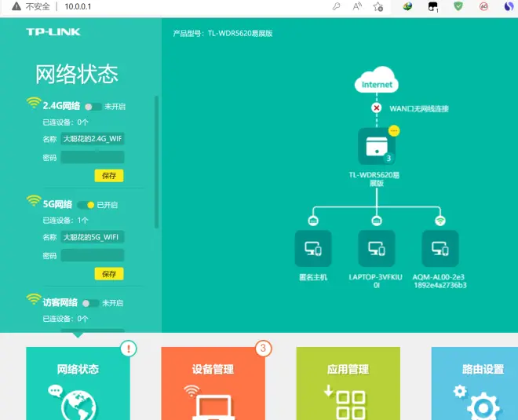Click the badge 3 on 设备管理 tile
The image size is (518, 420).
[x=263, y=349]
